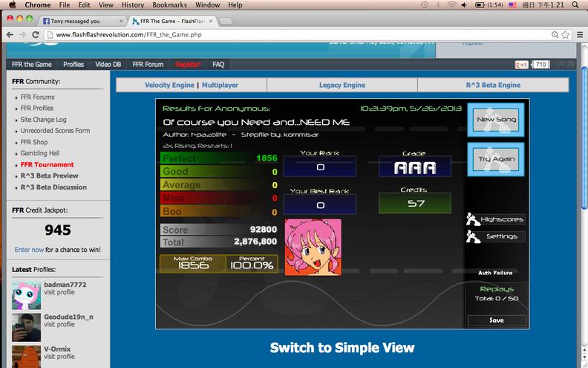Select the Legacy Engine tab
588x368 pixels.
342,85
